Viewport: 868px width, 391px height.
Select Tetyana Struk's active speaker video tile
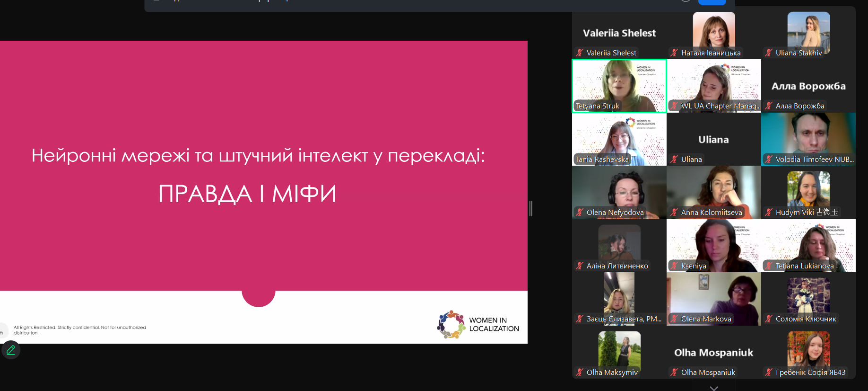pyautogui.click(x=619, y=85)
